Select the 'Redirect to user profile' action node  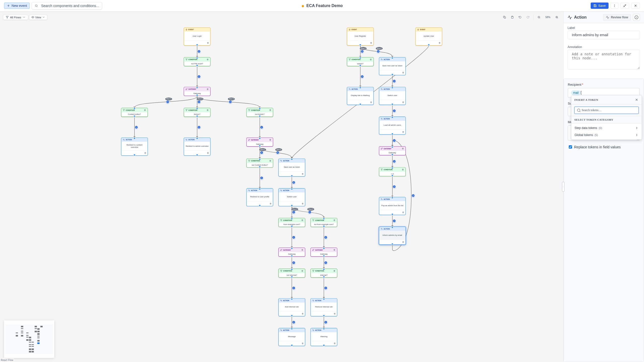point(260,197)
